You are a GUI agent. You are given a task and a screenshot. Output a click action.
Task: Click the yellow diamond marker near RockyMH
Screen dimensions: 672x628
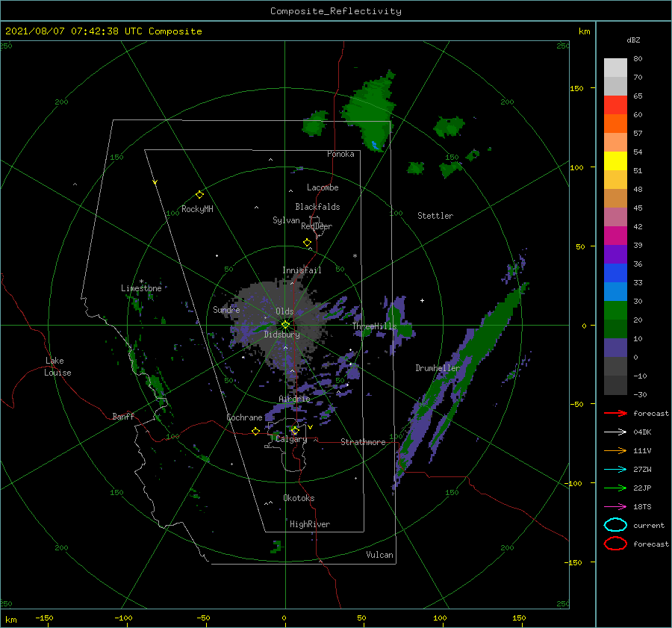pyautogui.click(x=199, y=195)
